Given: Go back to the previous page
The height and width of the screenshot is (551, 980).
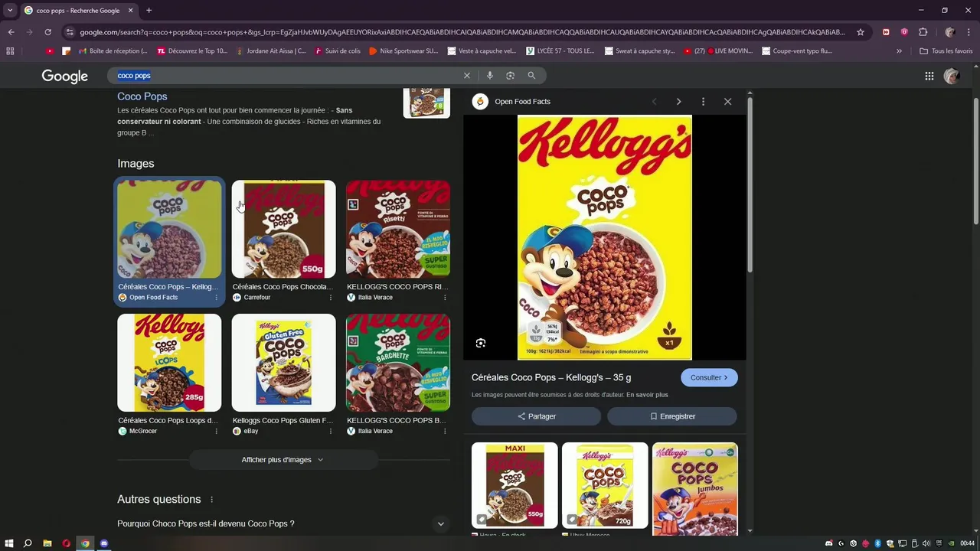Looking at the screenshot, I should tap(11, 32).
